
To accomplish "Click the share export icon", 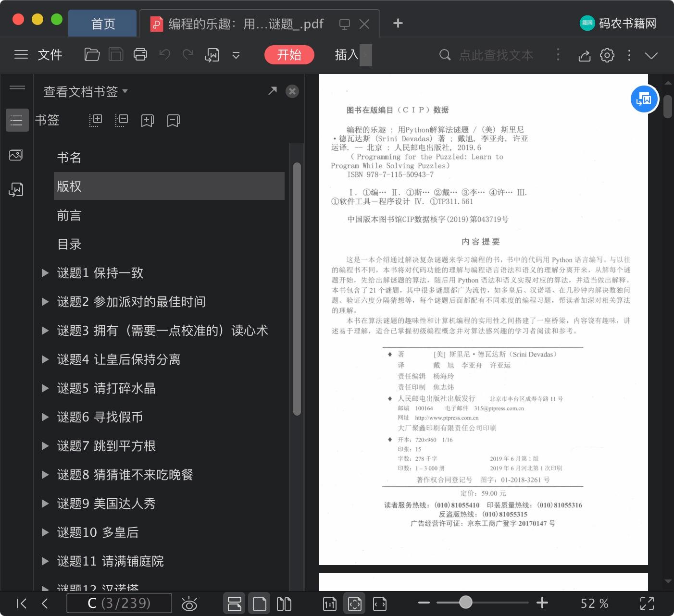I will click(584, 55).
